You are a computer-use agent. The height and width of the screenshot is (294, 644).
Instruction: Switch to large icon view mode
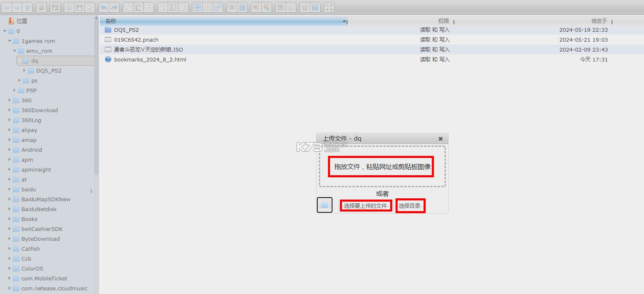point(197,7)
